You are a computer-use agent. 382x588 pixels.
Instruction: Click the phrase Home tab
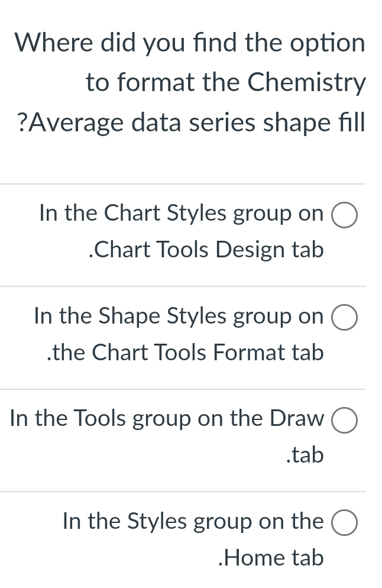pos(270,557)
